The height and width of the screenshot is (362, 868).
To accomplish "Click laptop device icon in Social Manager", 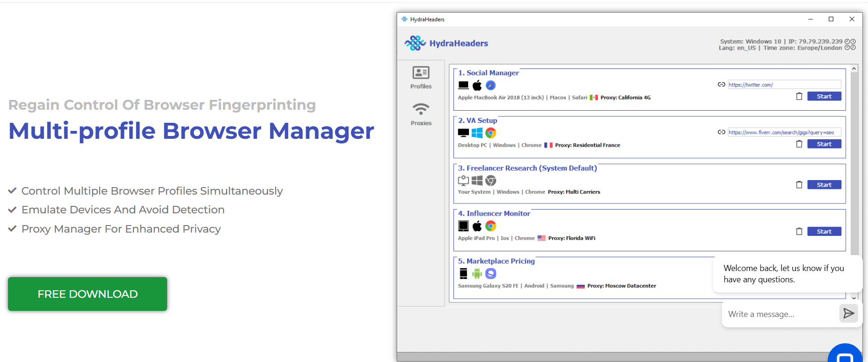I will point(463,85).
